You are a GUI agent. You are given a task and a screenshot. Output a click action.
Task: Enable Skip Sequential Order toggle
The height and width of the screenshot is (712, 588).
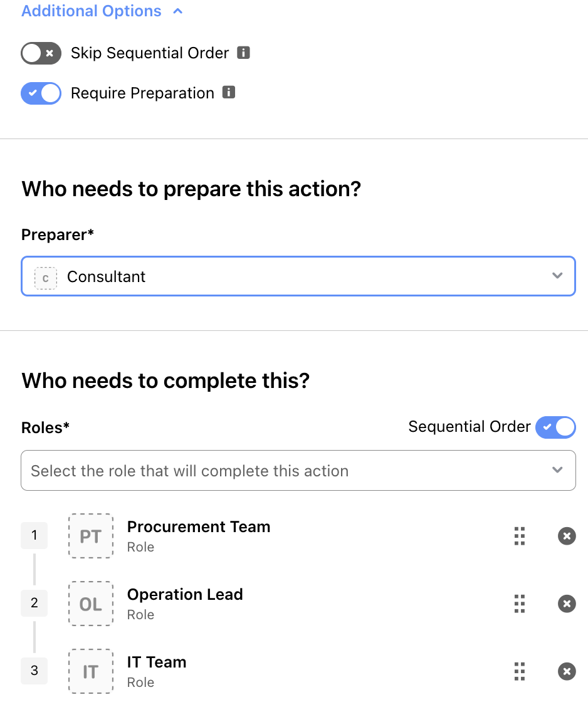[x=41, y=53]
